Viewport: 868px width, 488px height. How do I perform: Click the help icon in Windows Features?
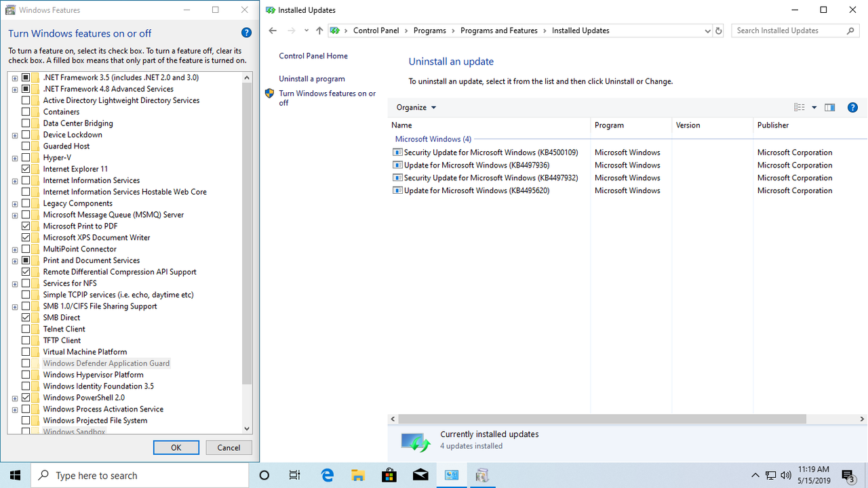tap(246, 33)
